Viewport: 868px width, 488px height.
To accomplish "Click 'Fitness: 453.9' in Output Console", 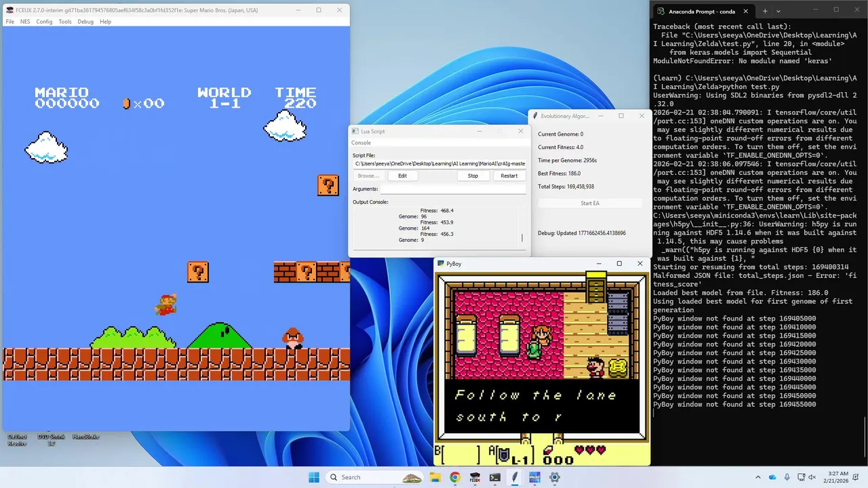I will coord(437,222).
